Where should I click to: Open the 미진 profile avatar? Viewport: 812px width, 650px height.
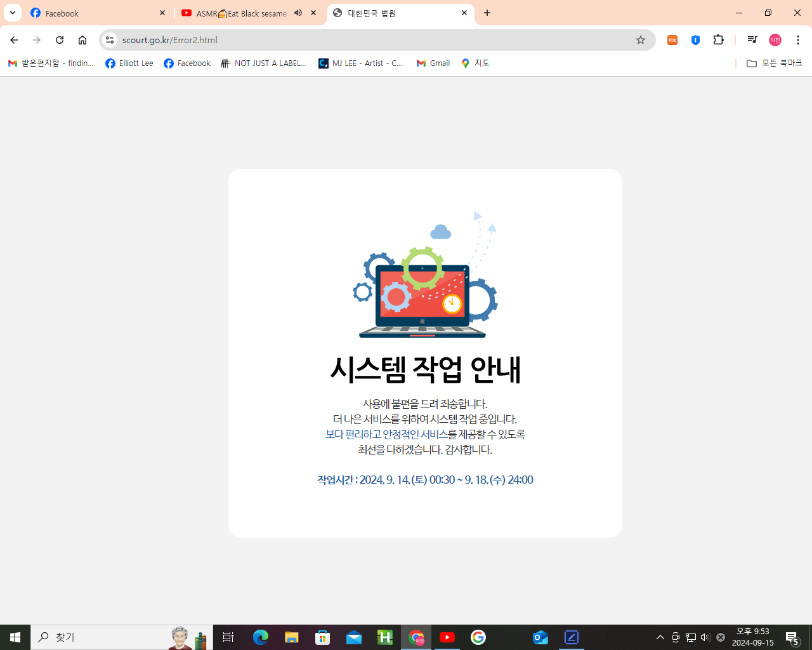(775, 39)
